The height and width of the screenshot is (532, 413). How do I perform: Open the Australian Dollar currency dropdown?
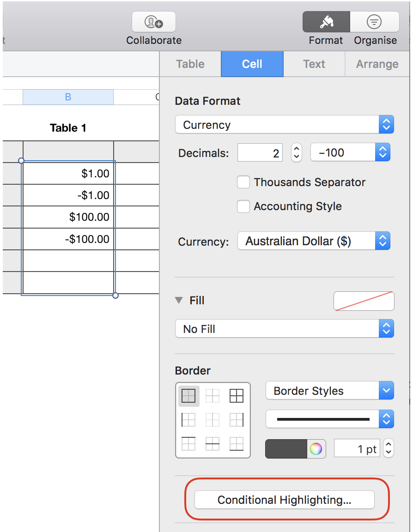coord(314,241)
